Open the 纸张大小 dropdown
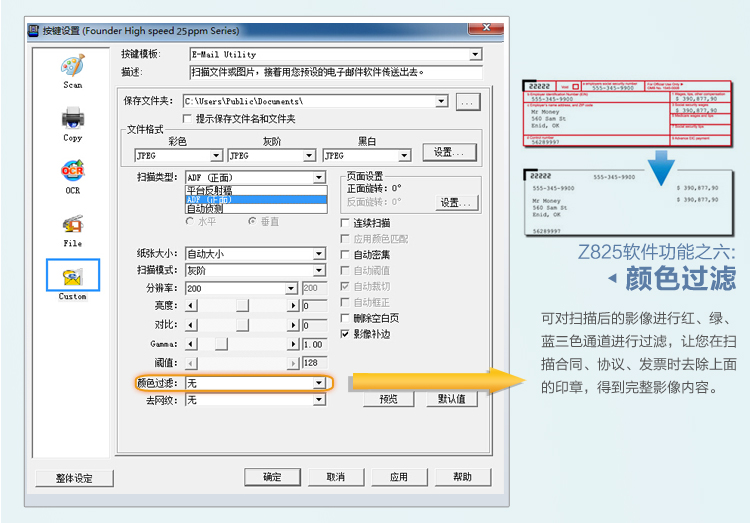 click(x=319, y=254)
